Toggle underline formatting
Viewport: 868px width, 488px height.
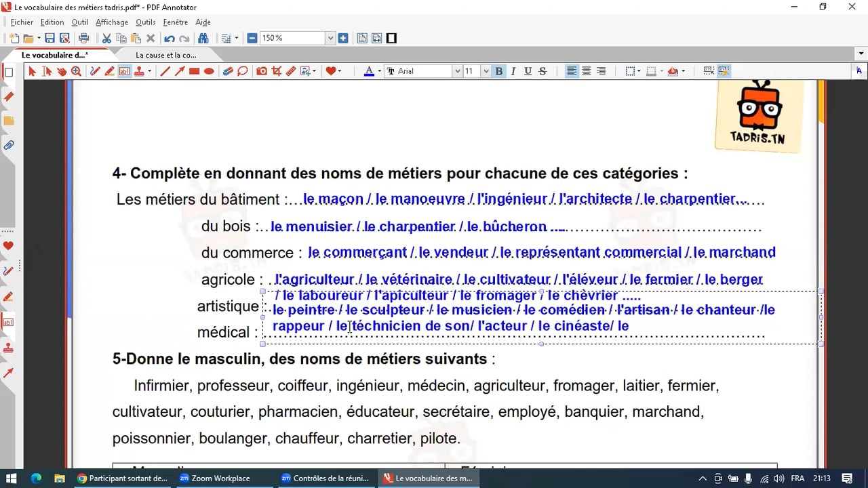click(x=528, y=71)
